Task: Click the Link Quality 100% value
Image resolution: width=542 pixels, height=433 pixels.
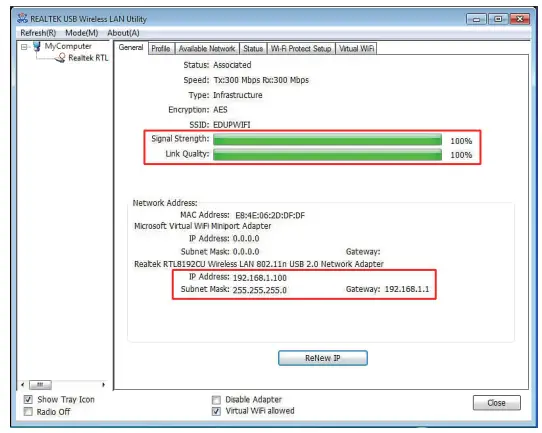Action: pos(461,155)
